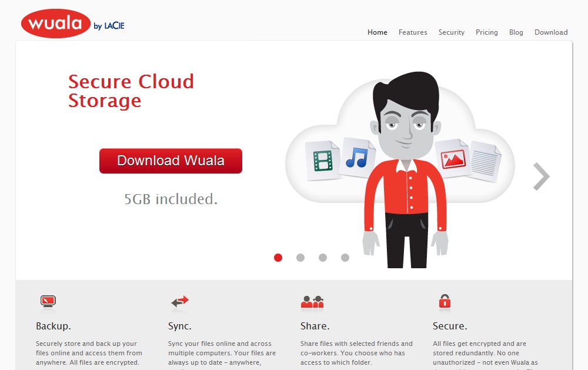
Task: Click 'Securely store and back up your' text
Action: coord(86,344)
